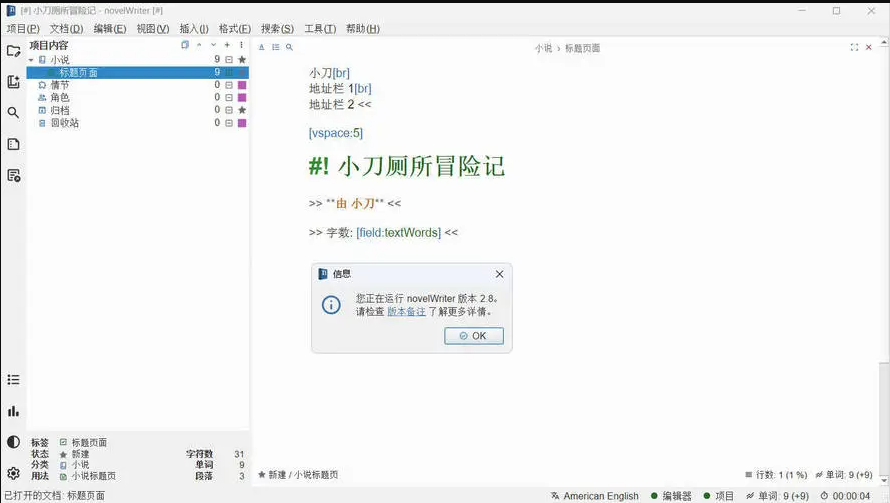890x503 pixels.
Task: Open the writing statistics bar-chart icon
Action: (x=13, y=411)
